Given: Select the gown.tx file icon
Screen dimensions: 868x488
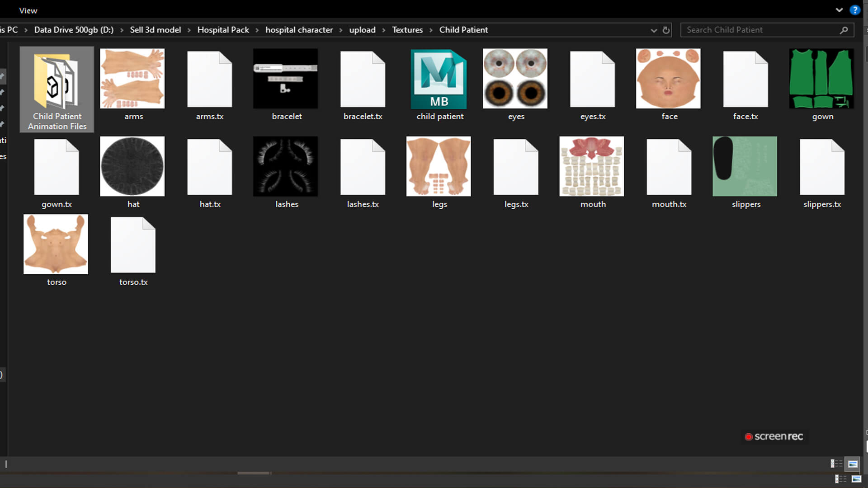Looking at the screenshot, I should point(57,167).
